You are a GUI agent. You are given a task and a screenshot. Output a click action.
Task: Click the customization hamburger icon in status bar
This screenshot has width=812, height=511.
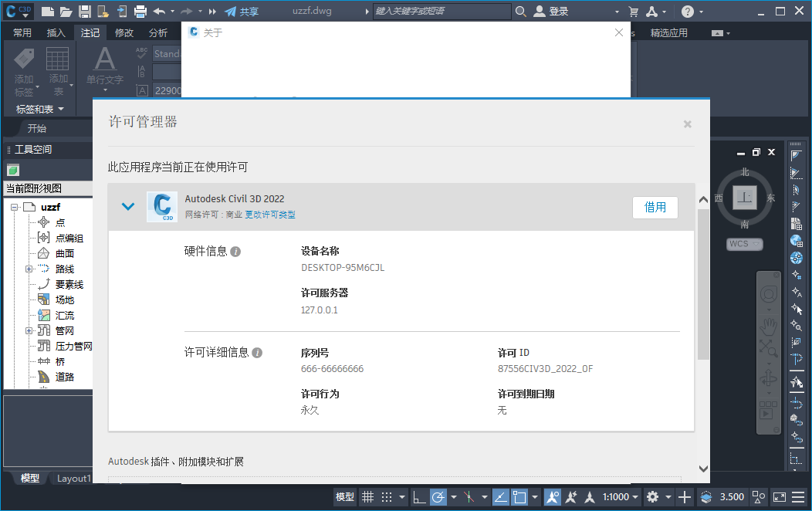point(799,497)
